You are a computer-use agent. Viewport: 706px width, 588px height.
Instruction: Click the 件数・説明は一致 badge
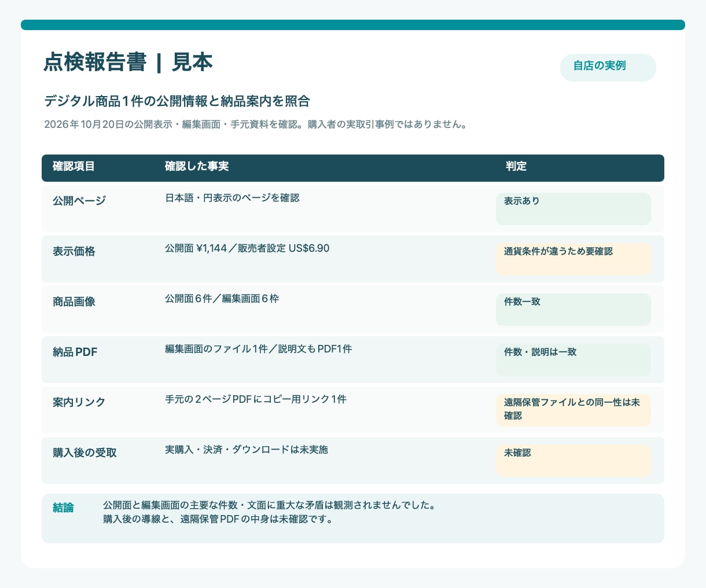[573, 360]
